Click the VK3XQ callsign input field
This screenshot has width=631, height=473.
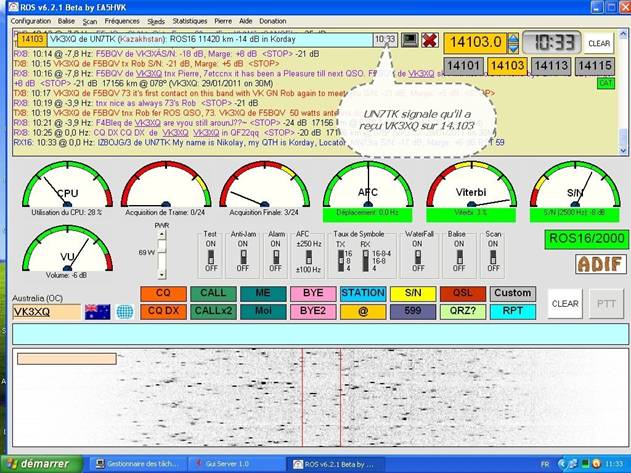tap(47, 312)
